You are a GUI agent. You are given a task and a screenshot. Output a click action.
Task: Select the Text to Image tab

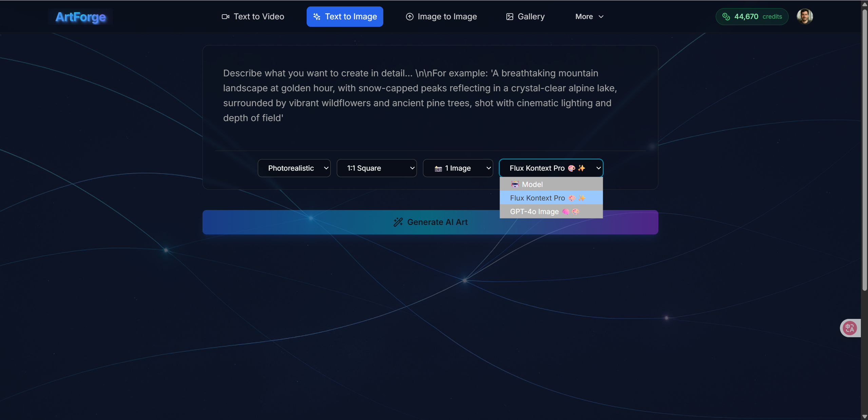[x=345, y=17]
